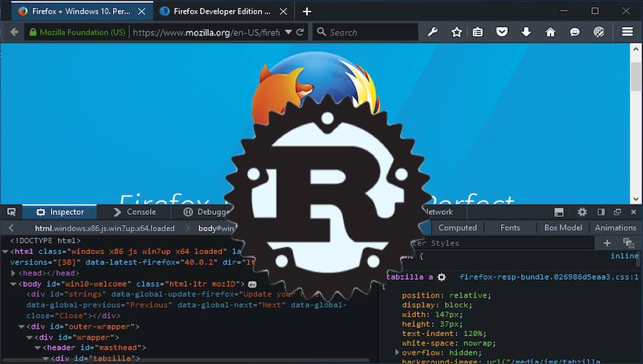Open the firefox-resp-bundle CSS source link
Viewport: 643px width, 364px height.
(x=548, y=277)
